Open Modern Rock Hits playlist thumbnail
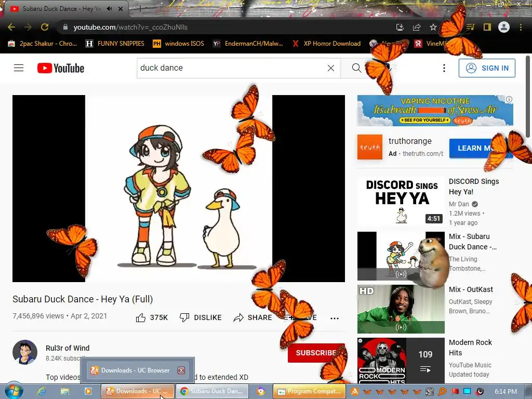Viewport: 532px width, 399px height. pos(401,361)
